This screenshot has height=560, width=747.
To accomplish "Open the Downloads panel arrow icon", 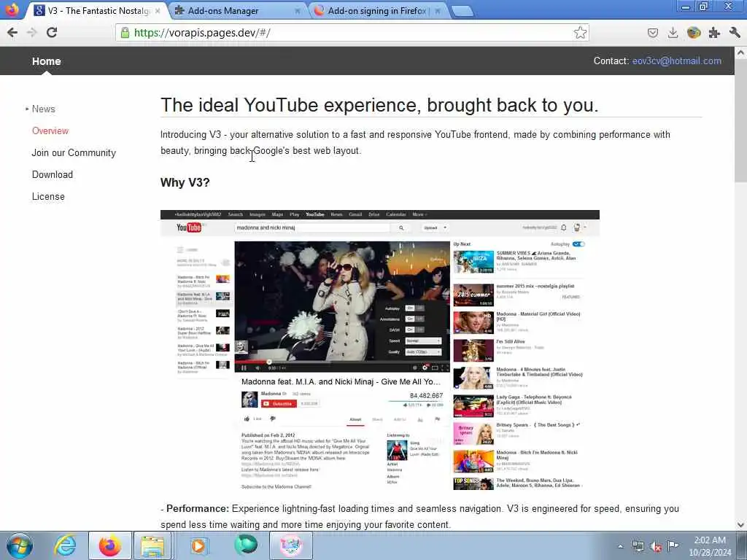I will 673,32.
